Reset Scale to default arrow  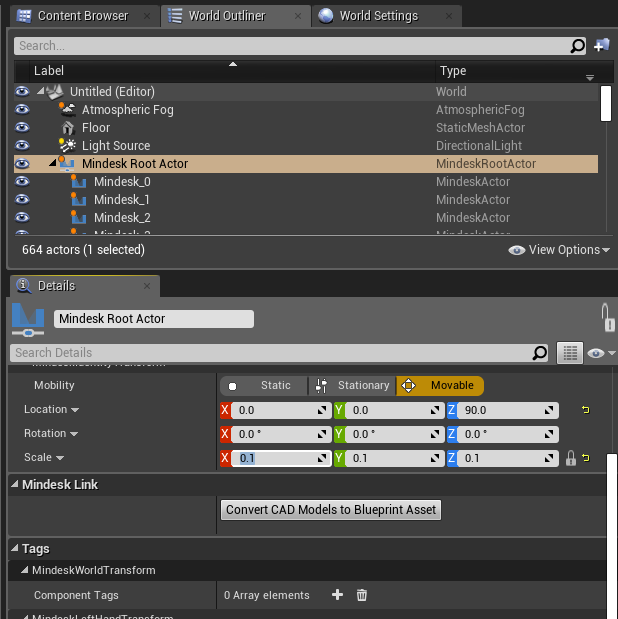tap(586, 458)
